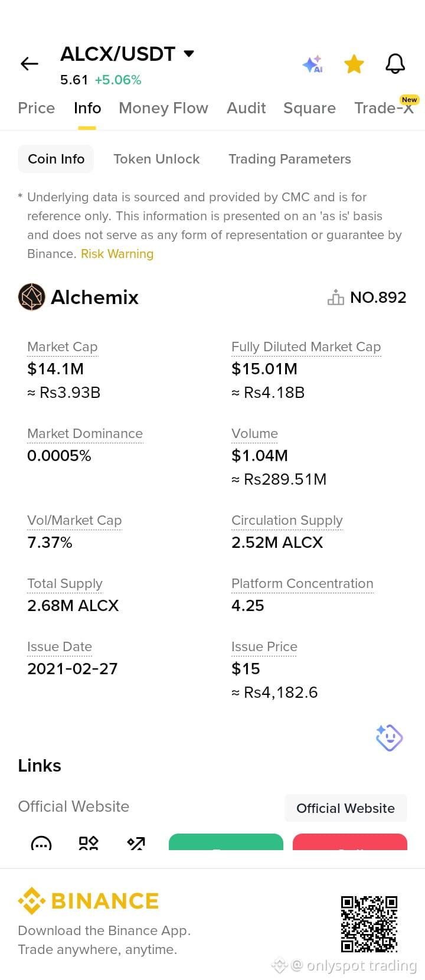Image resolution: width=425 pixels, height=980 pixels.
Task: Switch to the Money Flow tab
Action: pyautogui.click(x=164, y=108)
